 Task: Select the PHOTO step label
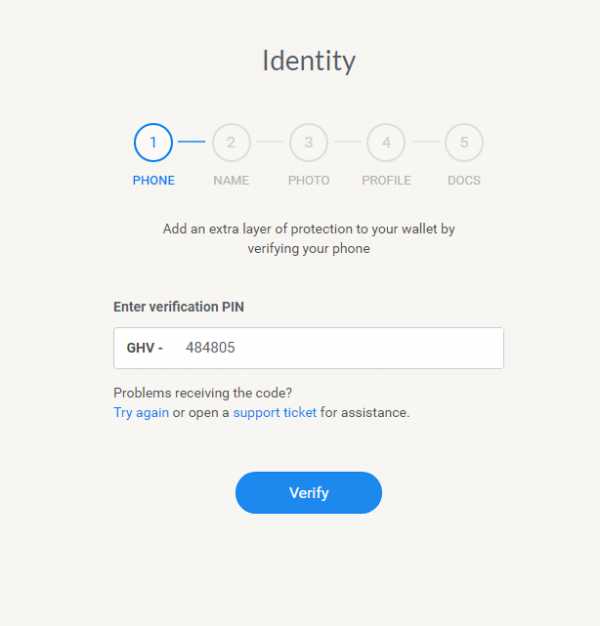(x=308, y=181)
